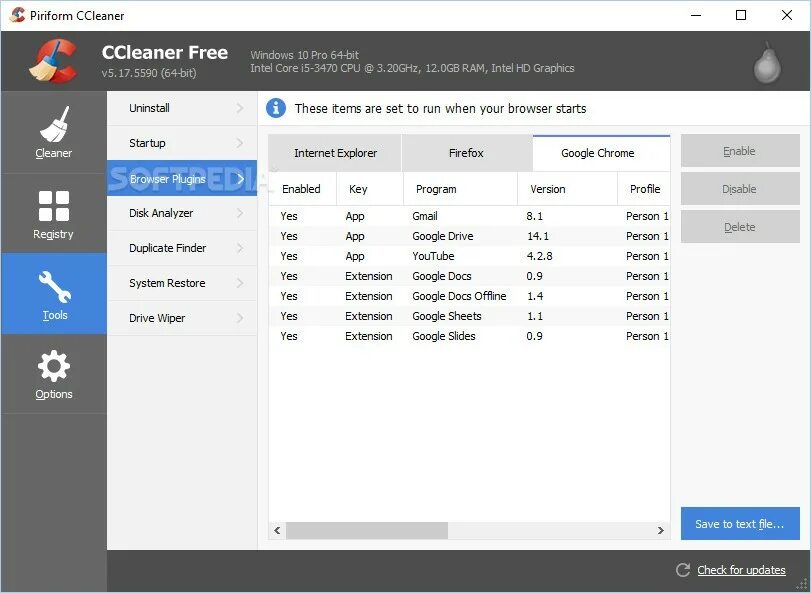The image size is (811, 593).
Task: Click the Delete button
Action: (x=740, y=227)
